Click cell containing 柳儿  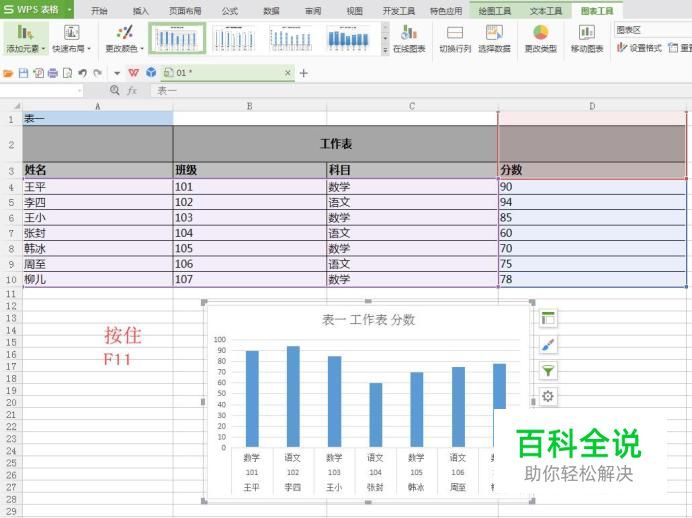click(x=98, y=279)
